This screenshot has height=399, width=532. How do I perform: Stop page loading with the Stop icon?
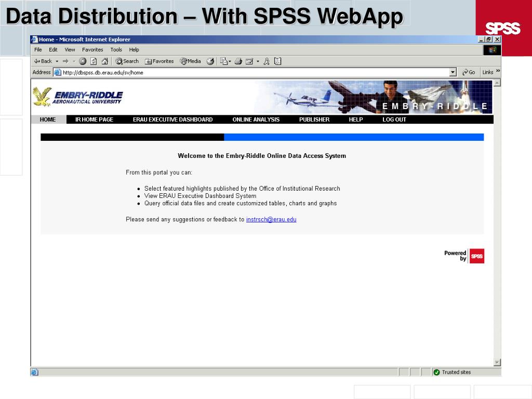[x=83, y=61]
